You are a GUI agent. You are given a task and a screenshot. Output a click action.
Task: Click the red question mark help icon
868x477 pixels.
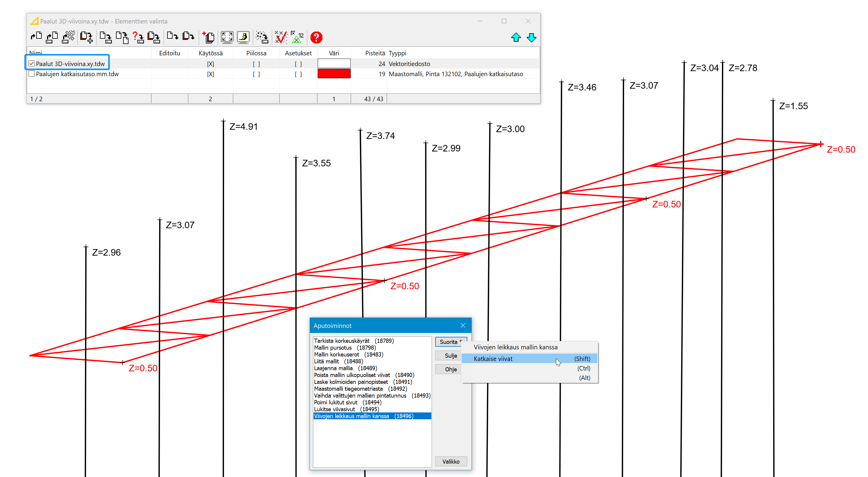[x=316, y=37]
